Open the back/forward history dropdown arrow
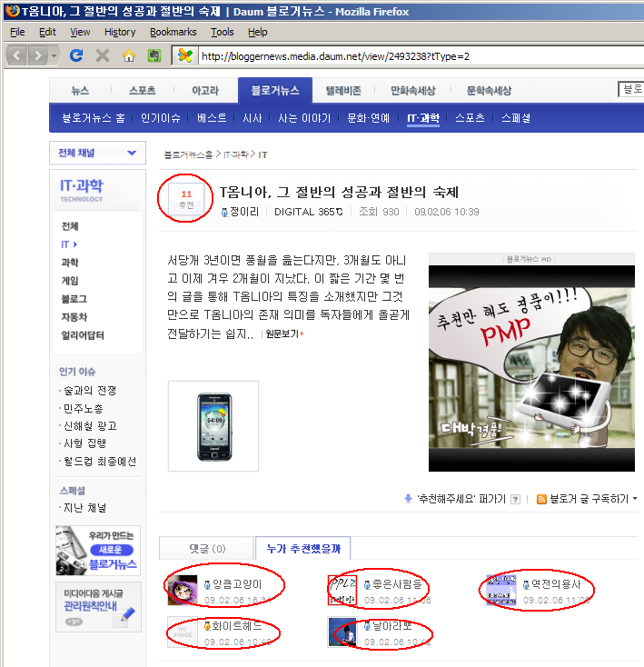The image size is (644, 667). point(54,55)
